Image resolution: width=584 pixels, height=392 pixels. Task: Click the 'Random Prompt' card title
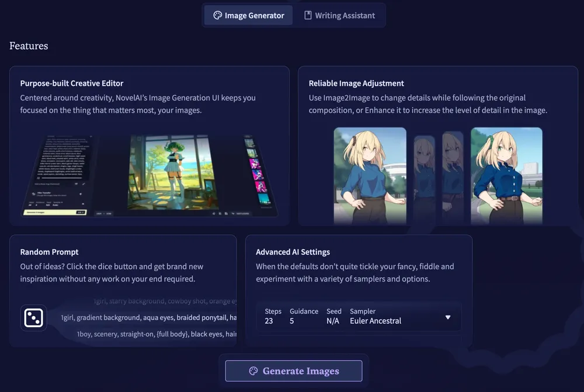pyautogui.click(x=49, y=252)
